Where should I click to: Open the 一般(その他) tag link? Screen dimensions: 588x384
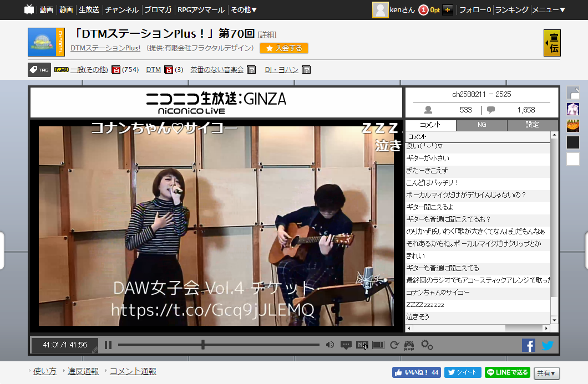click(89, 70)
